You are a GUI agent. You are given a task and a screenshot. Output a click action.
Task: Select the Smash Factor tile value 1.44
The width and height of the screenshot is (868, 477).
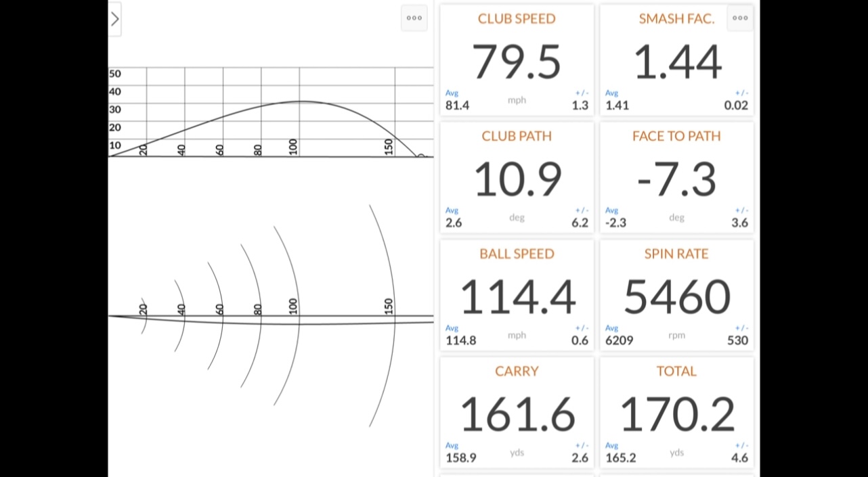pos(677,62)
